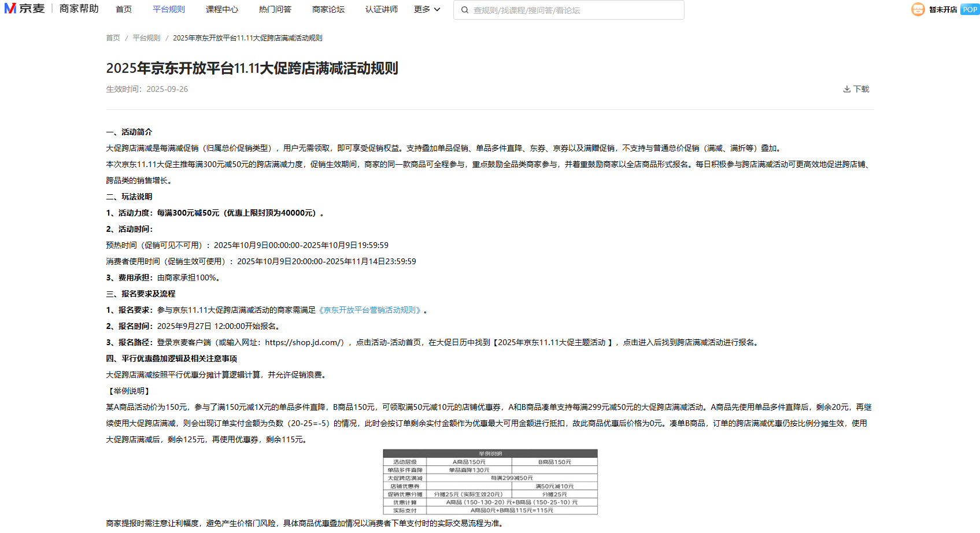Click the 生效时间: 2025-09-26 text
Viewport: 980px width, 533px height.
pos(147,89)
